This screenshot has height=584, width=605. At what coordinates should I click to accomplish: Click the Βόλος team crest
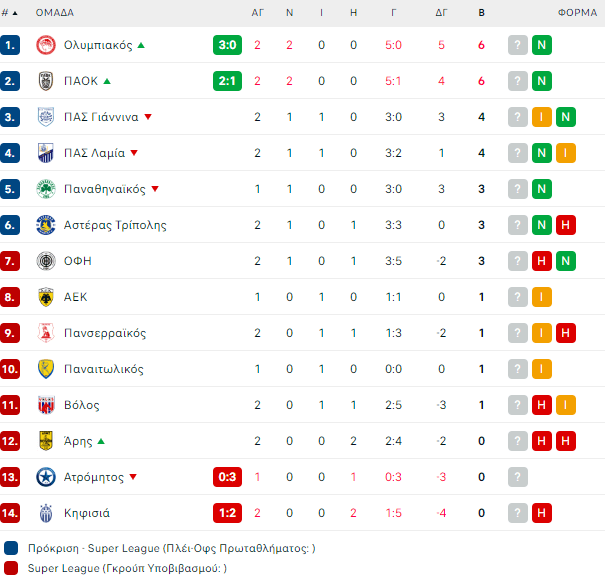click(x=45, y=405)
